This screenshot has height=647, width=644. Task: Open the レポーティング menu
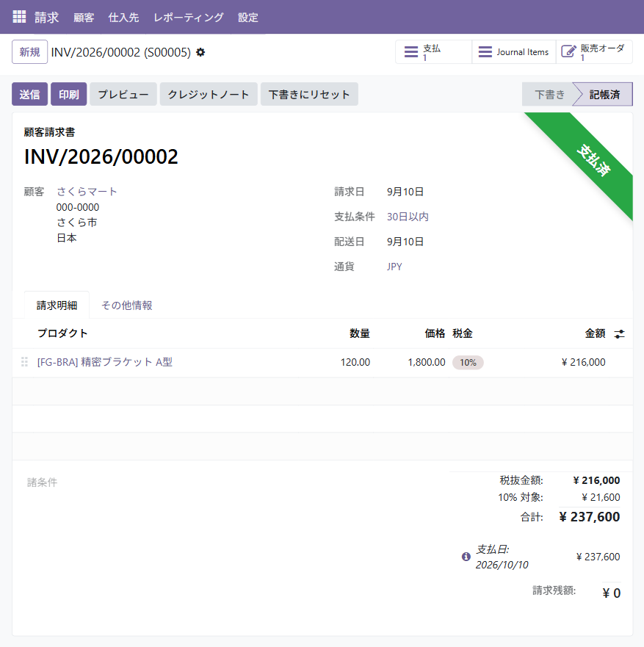pos(189,18)
